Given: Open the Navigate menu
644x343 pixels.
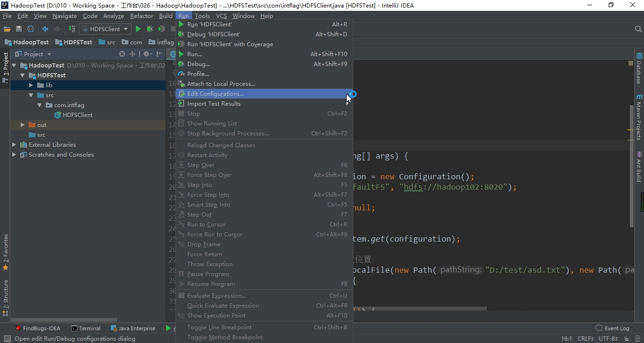Looking at the screenshot, I should (x=65, y=16).
